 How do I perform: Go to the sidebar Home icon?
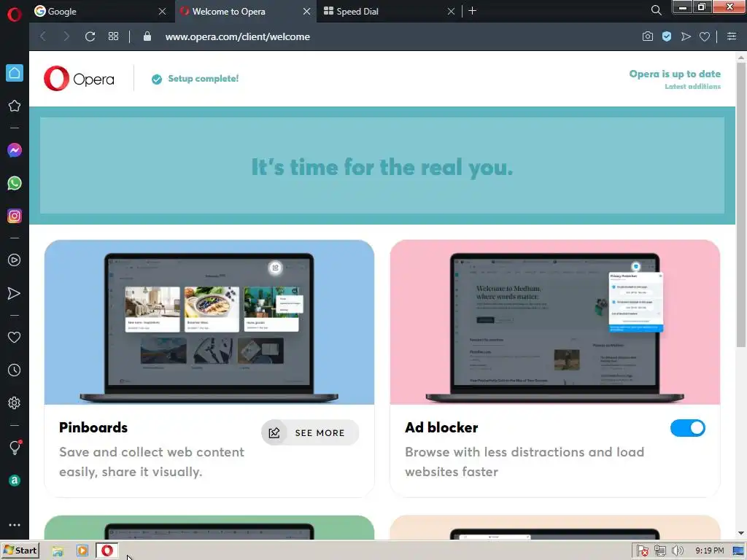coord(15,73)
